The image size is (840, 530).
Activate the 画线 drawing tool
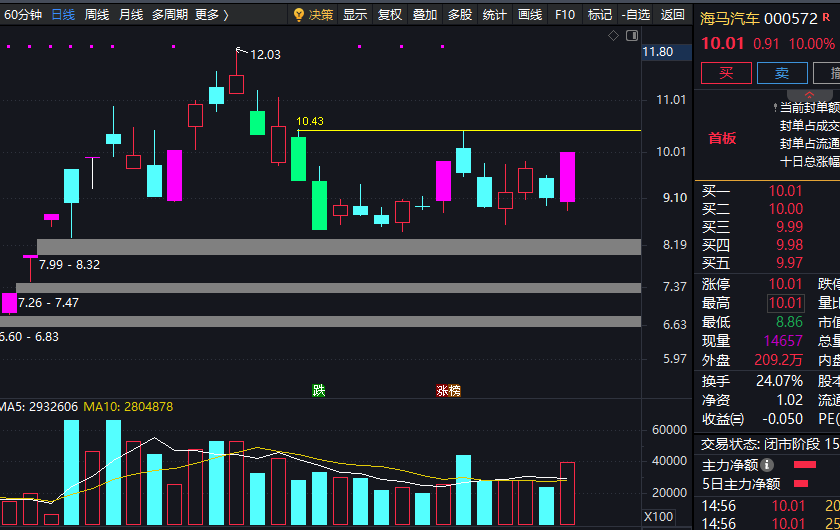(530, 14)
